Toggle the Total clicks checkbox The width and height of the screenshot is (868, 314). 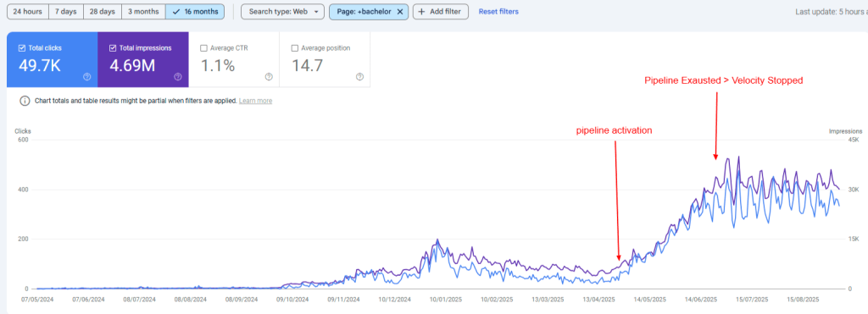pos(22,48)
